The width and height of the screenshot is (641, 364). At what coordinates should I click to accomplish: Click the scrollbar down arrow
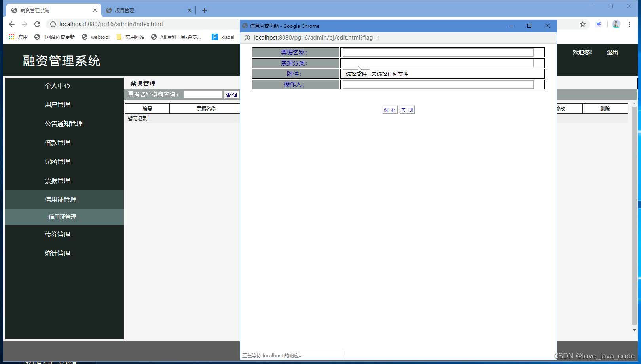(x=634, y=330)
